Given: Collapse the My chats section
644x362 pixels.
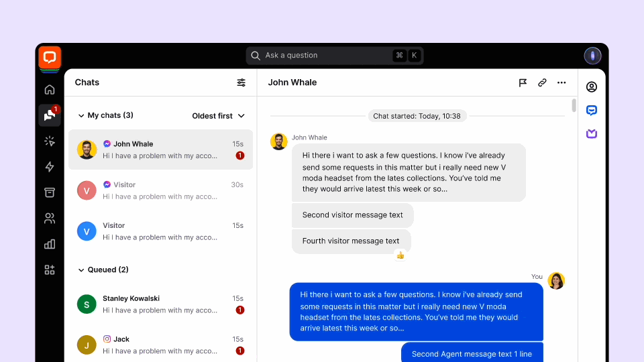Looking at the screenshot, I should tap(82, 115).
